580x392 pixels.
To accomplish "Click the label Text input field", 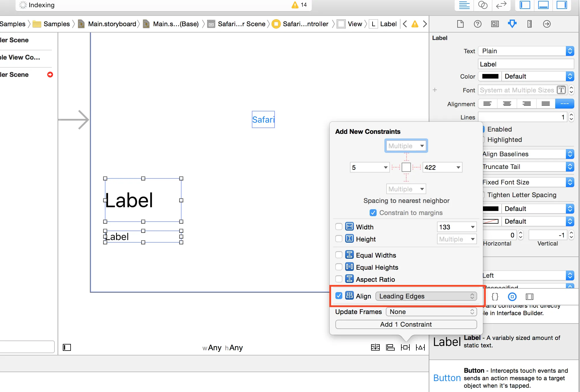I will point(526,64).
